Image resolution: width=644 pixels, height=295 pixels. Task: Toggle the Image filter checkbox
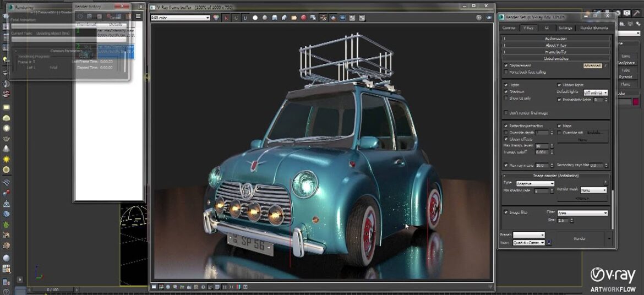[506, 212]
